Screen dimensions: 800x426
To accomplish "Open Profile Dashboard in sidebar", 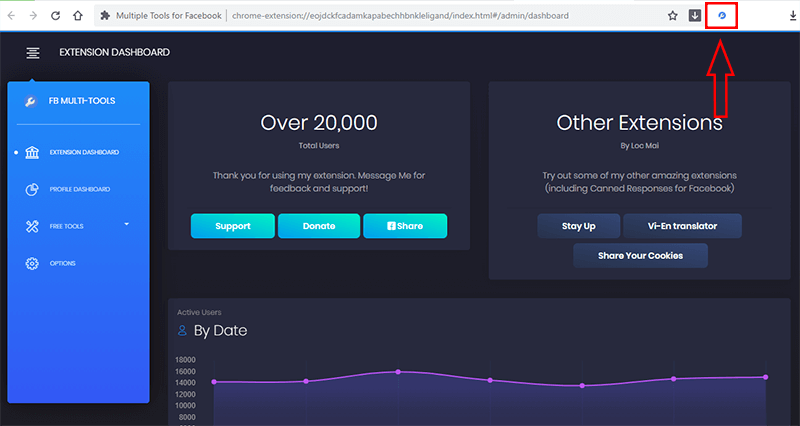I will click(78, 189).
